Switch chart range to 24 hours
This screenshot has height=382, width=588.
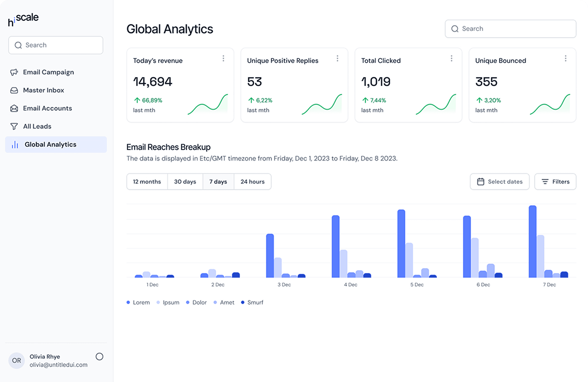click(253, 182)
